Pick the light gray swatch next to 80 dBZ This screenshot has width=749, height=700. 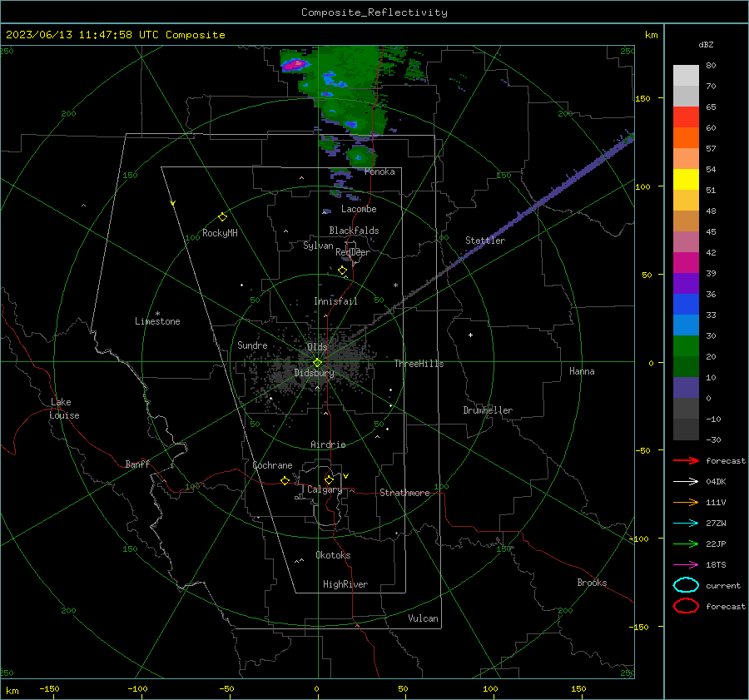tap(686, 76)
